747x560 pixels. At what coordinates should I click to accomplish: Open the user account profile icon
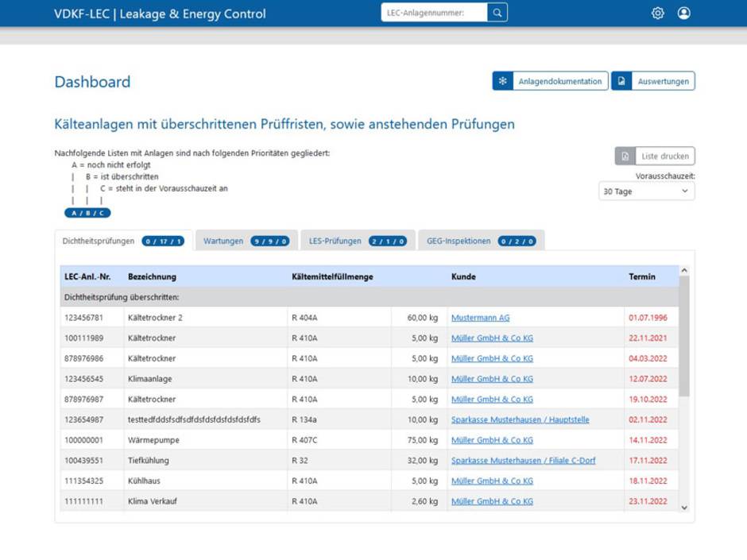tap(683, 14)
